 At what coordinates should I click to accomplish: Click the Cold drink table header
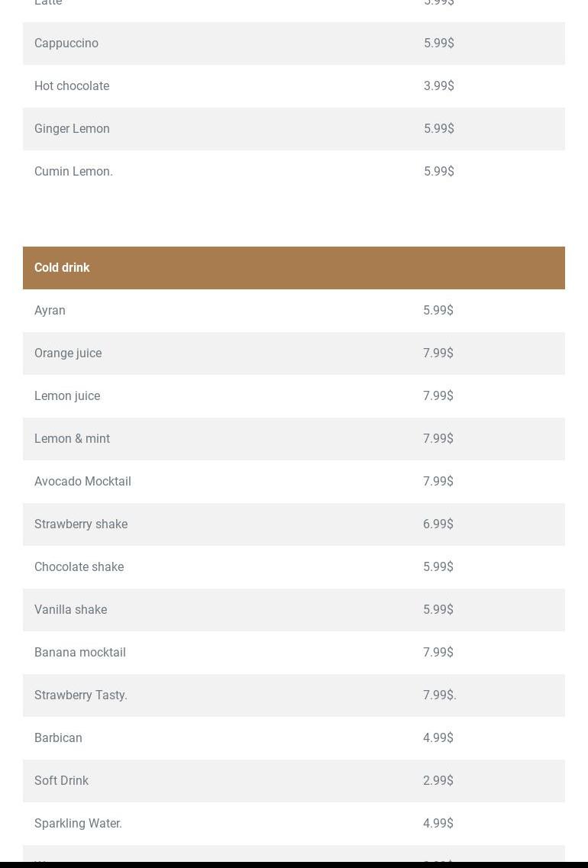click(x=62, y=268)
